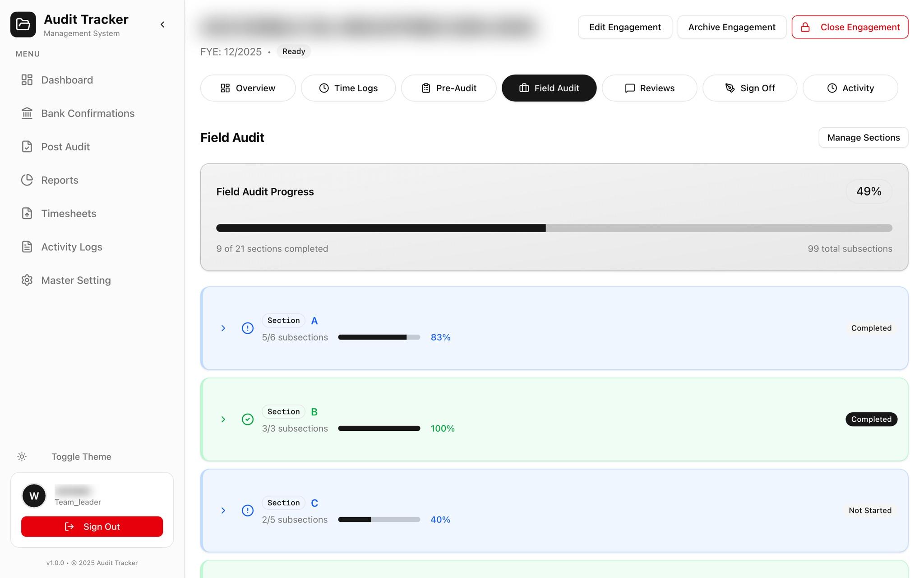Switch to the Time Logs tab

[348, 88]
